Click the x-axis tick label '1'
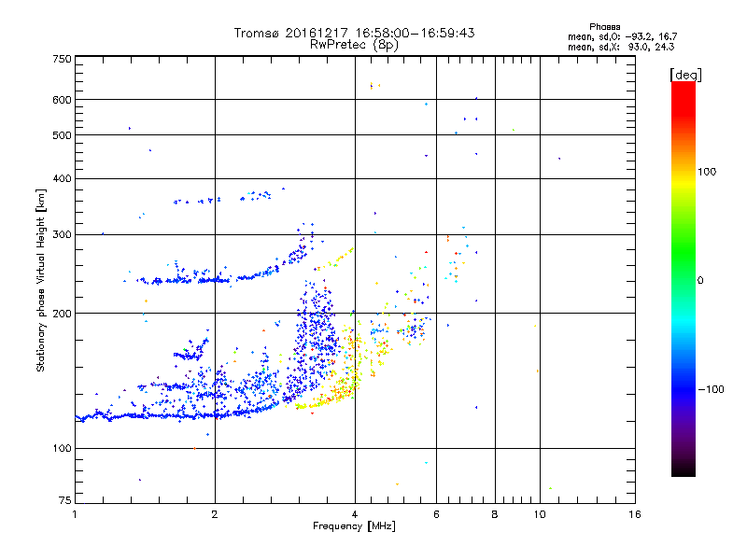This screenshot has height=560, width=747. (75, 514)
